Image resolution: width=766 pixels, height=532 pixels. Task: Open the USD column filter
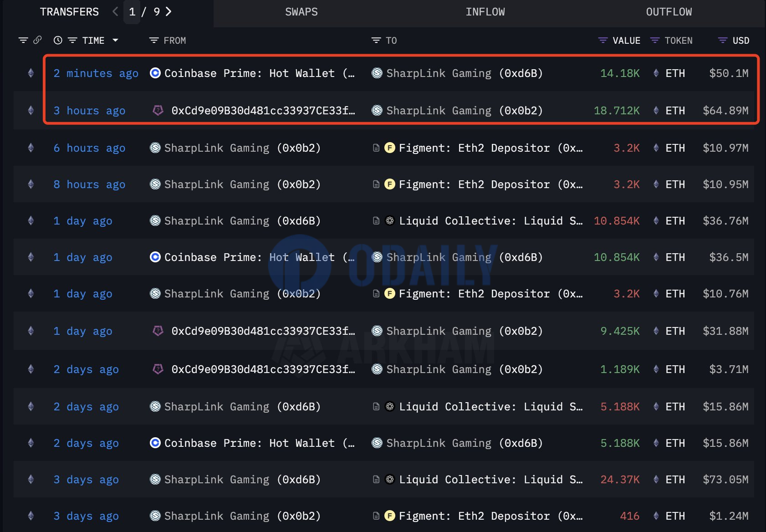pyautogui.click(x=723, y=41)
